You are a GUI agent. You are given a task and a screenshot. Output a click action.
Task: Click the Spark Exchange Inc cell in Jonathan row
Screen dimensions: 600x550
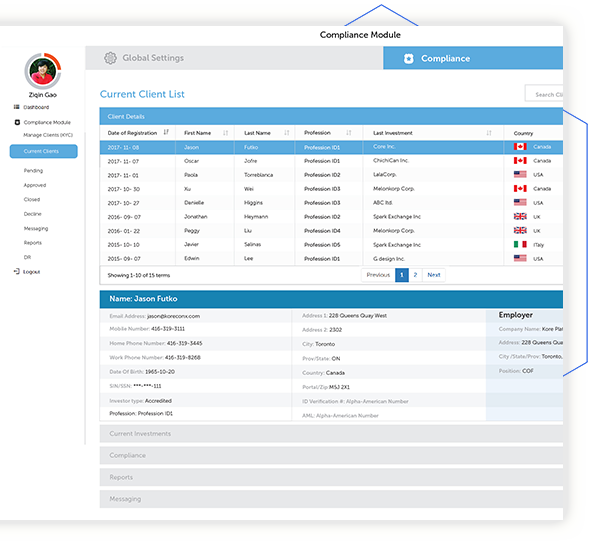point(397,217)
